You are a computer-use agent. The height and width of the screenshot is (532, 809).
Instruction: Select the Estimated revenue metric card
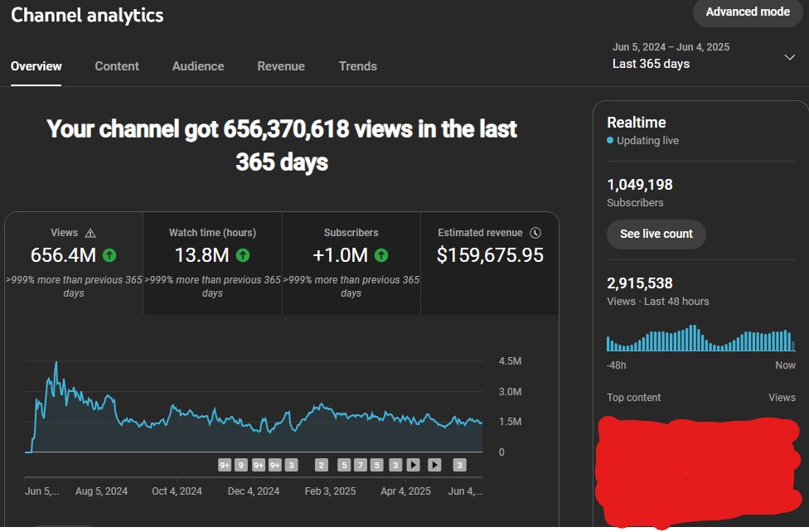point(490,264)
